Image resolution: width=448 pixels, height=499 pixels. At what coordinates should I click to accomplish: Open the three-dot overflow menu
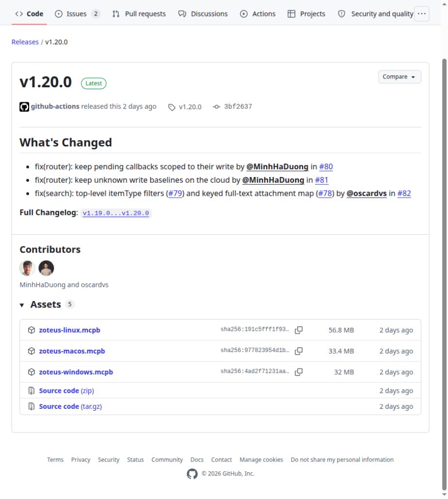(422, 14)
